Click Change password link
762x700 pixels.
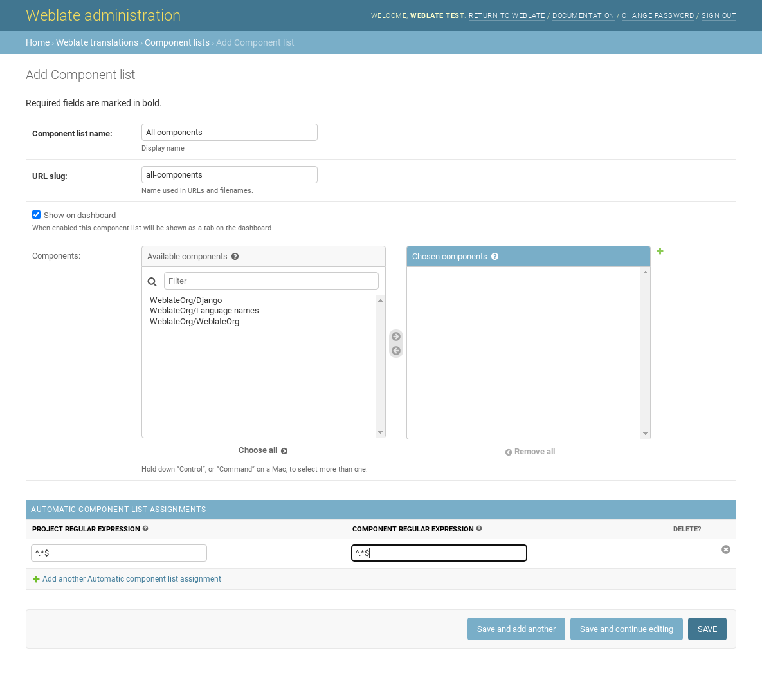coord(658,15)
